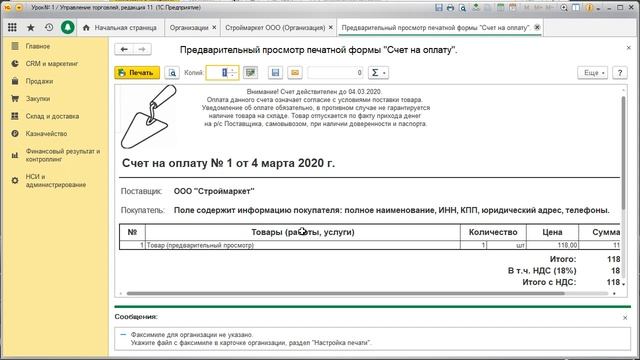Open the sections grid menu icon
Screen dimensions: 640x360
point(12,27)
